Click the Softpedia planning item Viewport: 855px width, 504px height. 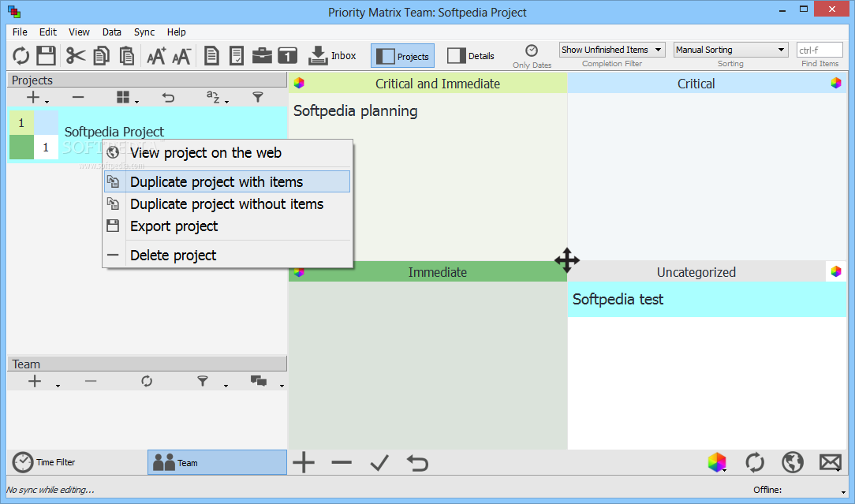[x=356, y=110]
